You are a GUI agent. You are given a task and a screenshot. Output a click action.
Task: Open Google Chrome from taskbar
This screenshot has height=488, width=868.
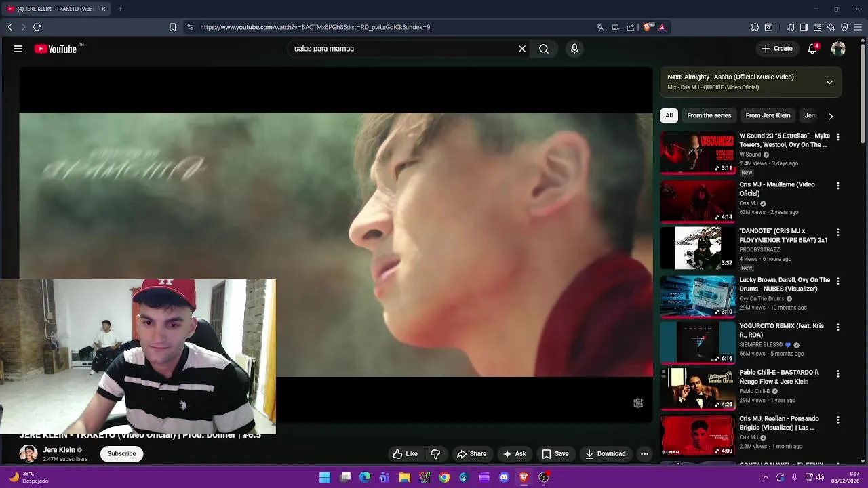coord(444,477)
